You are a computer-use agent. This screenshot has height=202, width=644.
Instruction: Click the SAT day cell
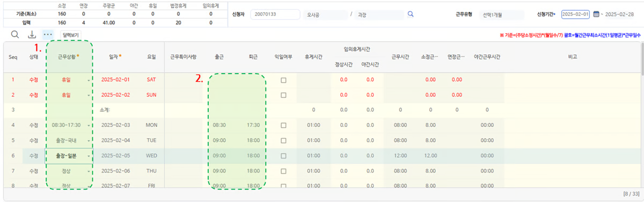152,80
